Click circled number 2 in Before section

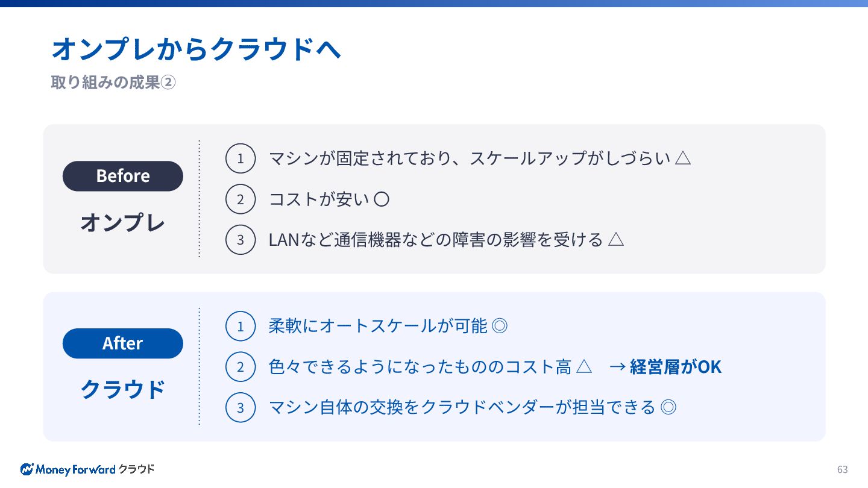click(x=241, y=199)
